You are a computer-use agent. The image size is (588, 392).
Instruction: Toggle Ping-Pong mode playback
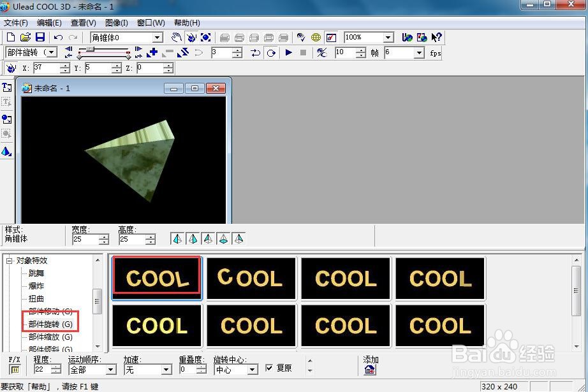[256, 52]
